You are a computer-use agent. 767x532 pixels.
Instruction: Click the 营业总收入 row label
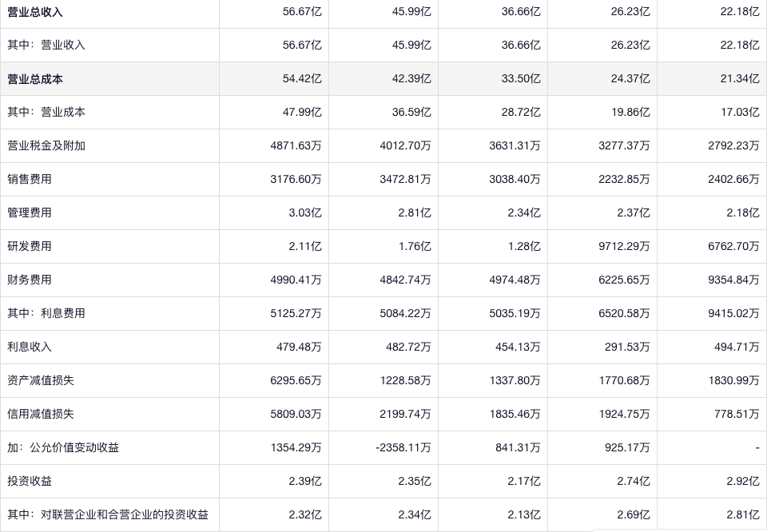pos(35,12)
